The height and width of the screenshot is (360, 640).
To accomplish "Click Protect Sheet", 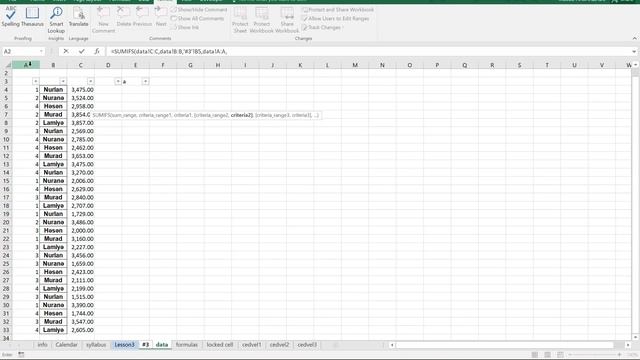I will tap(240, 20).
